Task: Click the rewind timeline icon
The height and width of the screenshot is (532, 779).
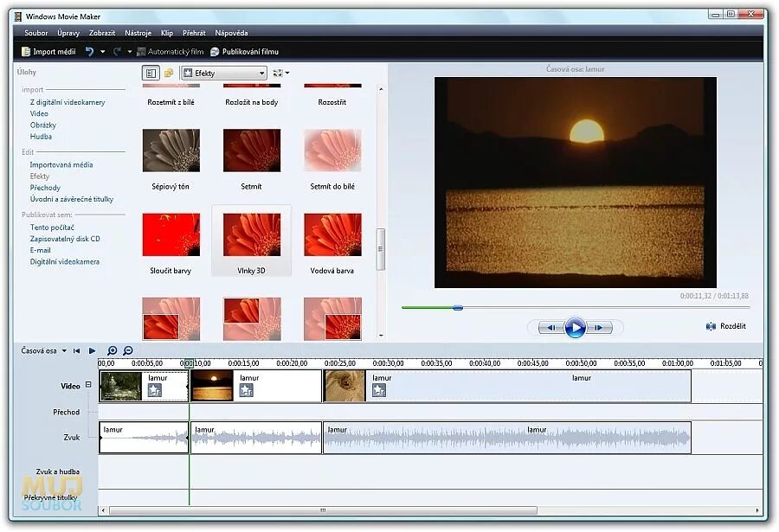Action: click(76, 350)
